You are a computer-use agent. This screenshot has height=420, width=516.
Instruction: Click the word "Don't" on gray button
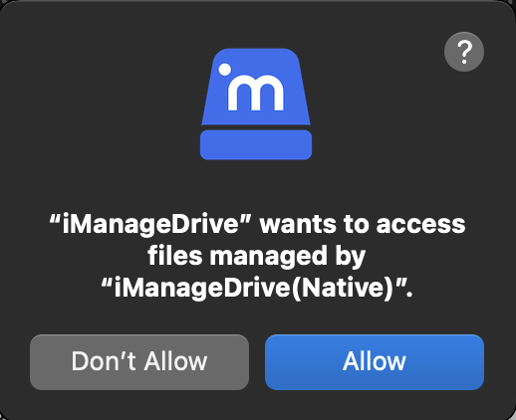(x=104, y=361)
